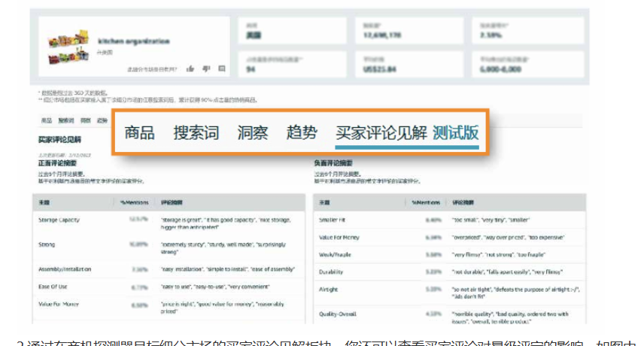
Task: Click the "94" product count value
Action: [251, 69]
